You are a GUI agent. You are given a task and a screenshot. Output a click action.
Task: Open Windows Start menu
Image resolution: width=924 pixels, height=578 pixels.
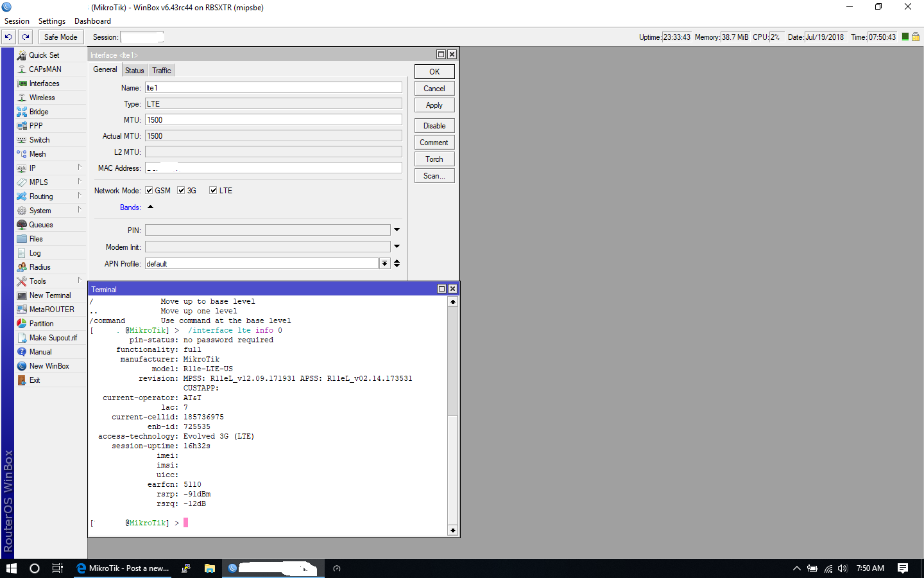[x=11, y=568]
